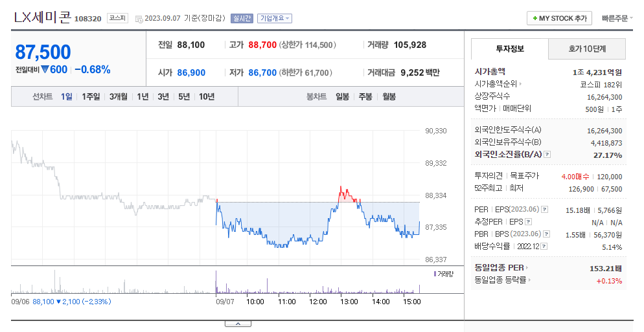Screen dimensions: 644x332
Task: Click the LX세미콘 stock title
Action: coord(42,17)
